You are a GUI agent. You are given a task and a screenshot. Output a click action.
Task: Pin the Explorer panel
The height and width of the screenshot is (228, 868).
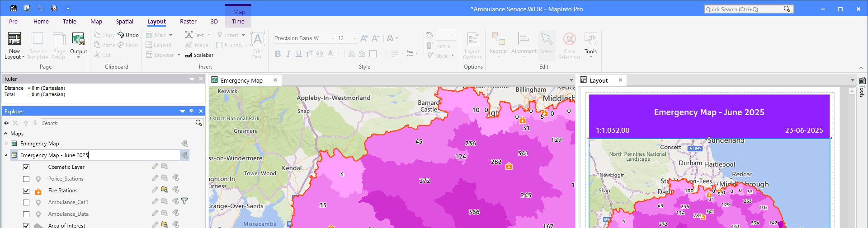192,111
